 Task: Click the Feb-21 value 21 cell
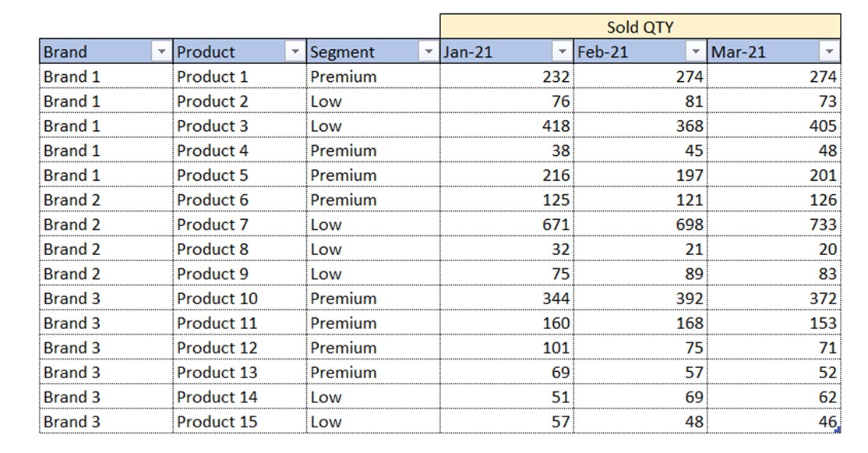(x=640, y=250)
